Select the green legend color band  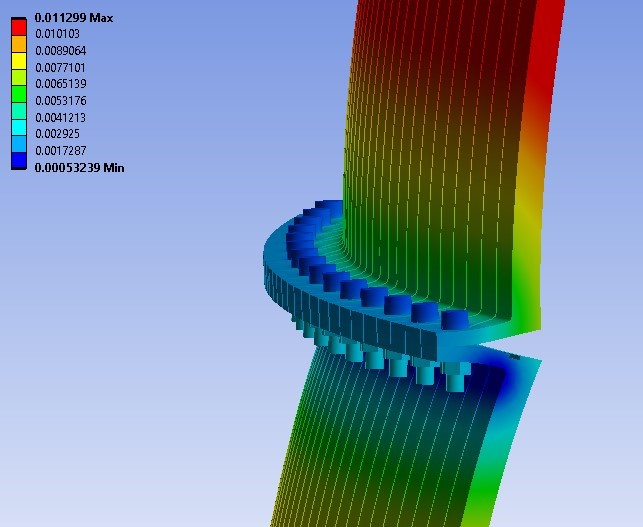(19, 94)
